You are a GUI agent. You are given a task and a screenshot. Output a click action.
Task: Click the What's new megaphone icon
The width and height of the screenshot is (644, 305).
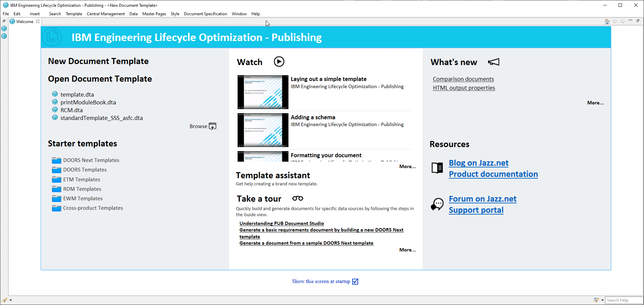click(x=494, y=62)
